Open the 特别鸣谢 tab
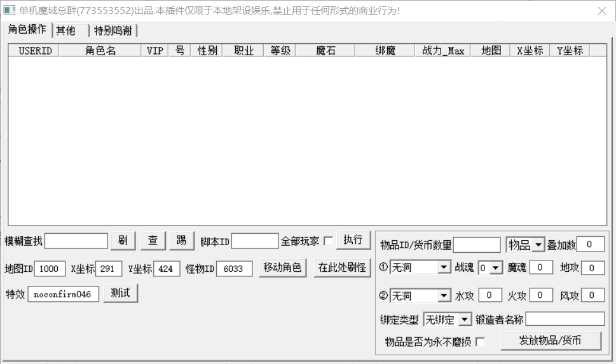Viewport: 616px width, 364px height. pyautogui.click(x=113, y=30)
